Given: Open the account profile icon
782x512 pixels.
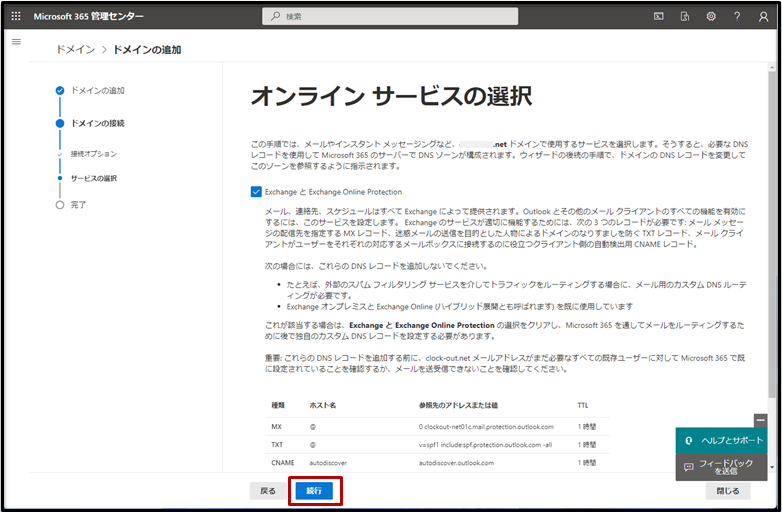Looking at the screenshot, I should [x=764, y=16].
